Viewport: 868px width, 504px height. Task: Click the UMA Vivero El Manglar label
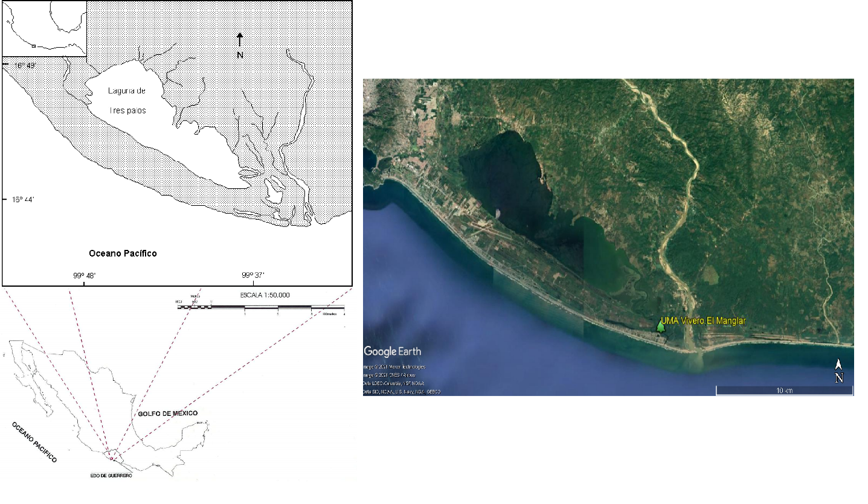pyautogui.click(x=702, y=321)
